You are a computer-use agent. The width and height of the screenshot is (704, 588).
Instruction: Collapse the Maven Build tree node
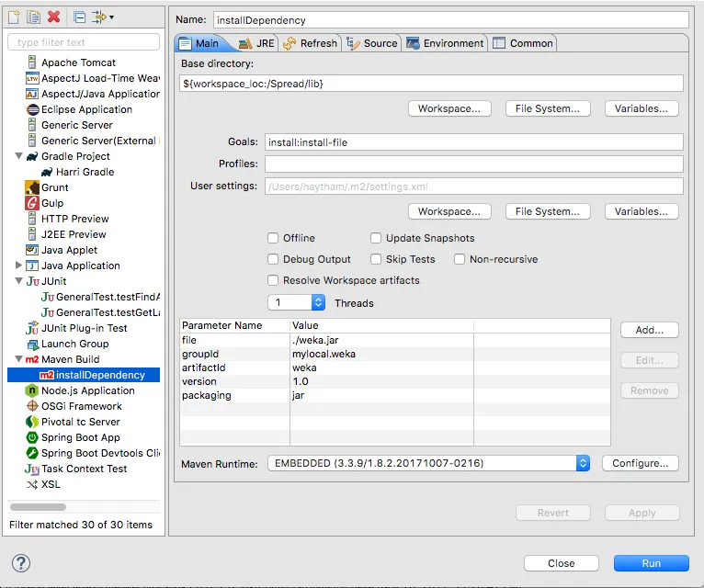[19, 359]
